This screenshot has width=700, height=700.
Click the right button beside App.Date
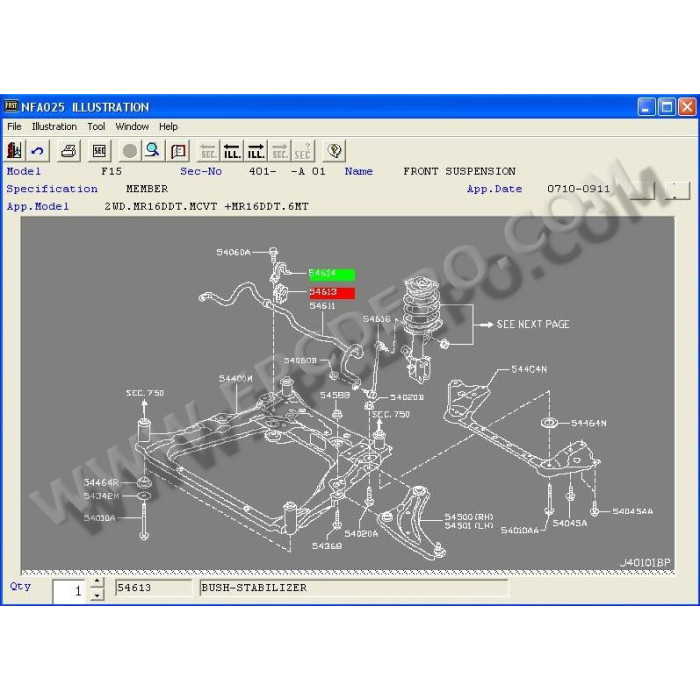(677, 190)
